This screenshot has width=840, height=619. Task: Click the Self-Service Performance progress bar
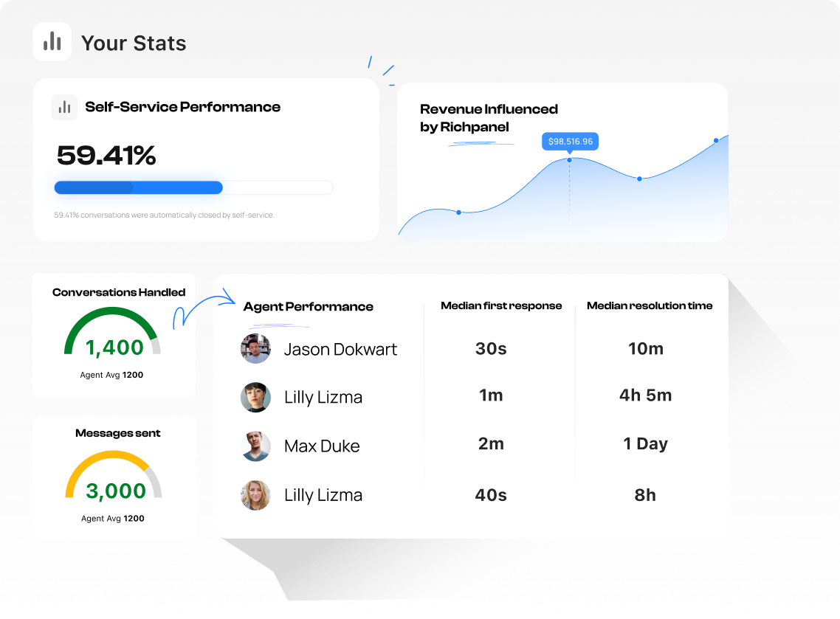pos(193,187)
